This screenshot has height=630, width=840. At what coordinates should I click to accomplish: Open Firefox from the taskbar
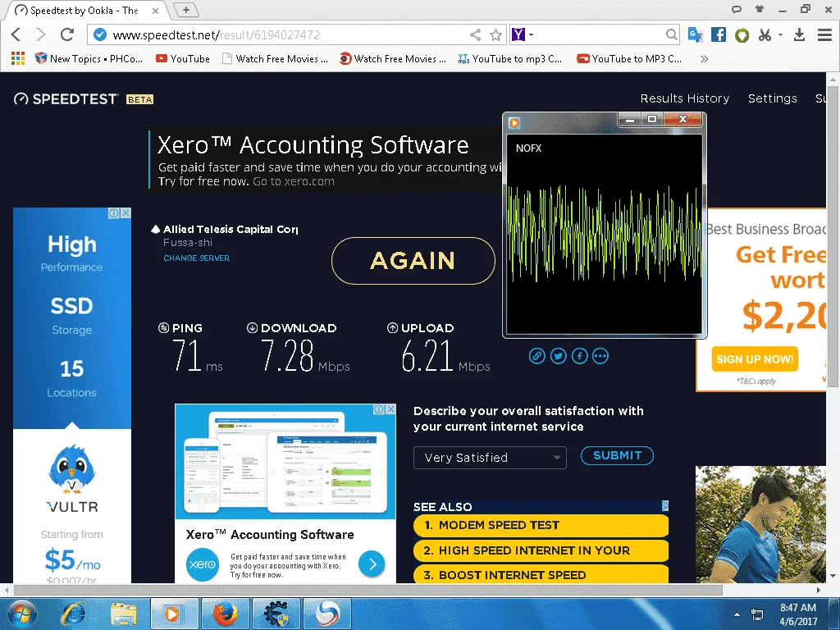point(226,614)
